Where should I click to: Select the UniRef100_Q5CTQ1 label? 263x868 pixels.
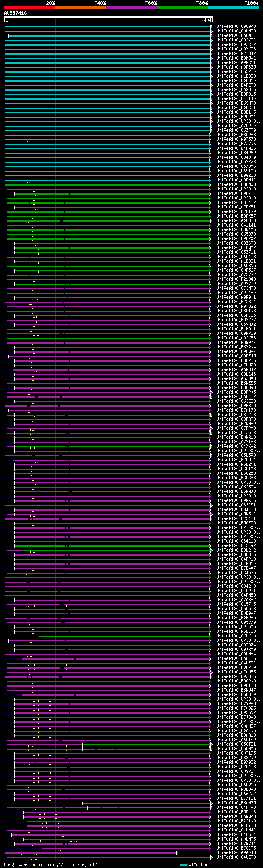236,744
